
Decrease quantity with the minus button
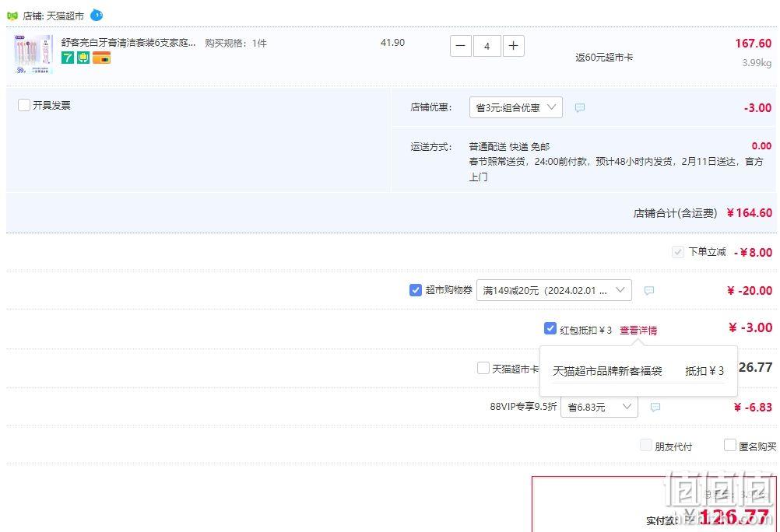(x=461, y=46)
